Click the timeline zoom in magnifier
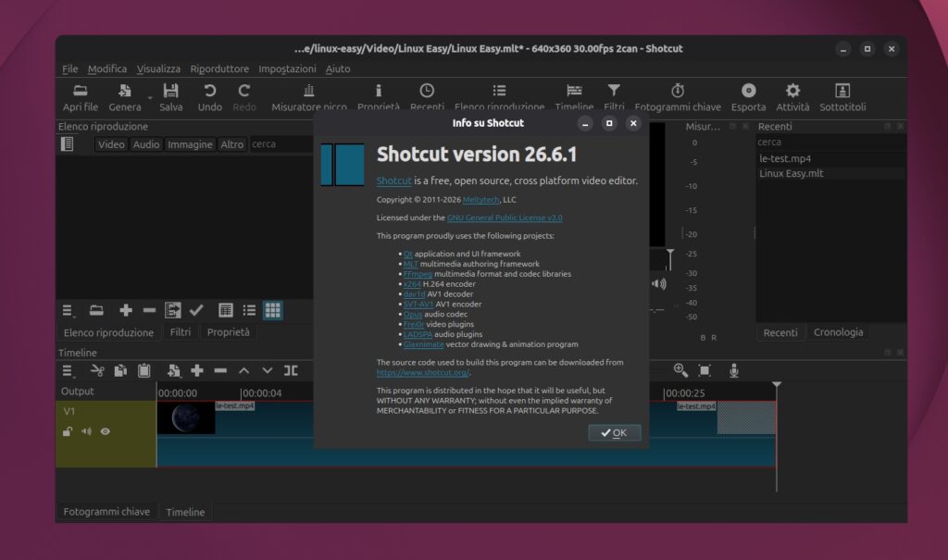Screen dimensions: 948x560 (x=680, y=371)
